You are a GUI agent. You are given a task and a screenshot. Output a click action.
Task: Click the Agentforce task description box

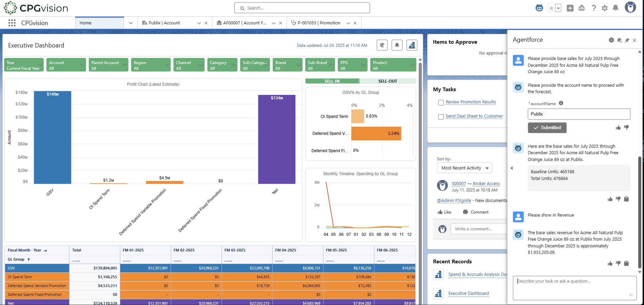[x=575, y=288]
